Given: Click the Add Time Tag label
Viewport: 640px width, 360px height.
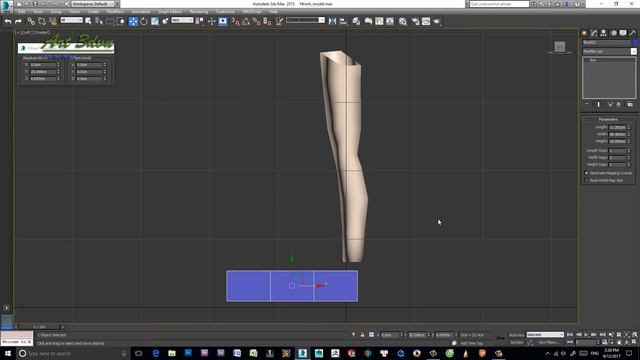Looking at the screenshot, I should coord(471,343).
